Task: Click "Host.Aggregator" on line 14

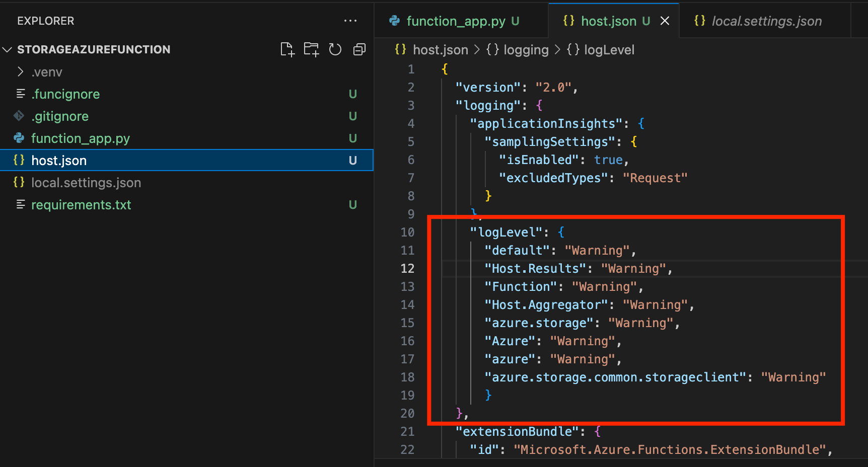Action: pos(546,304)
